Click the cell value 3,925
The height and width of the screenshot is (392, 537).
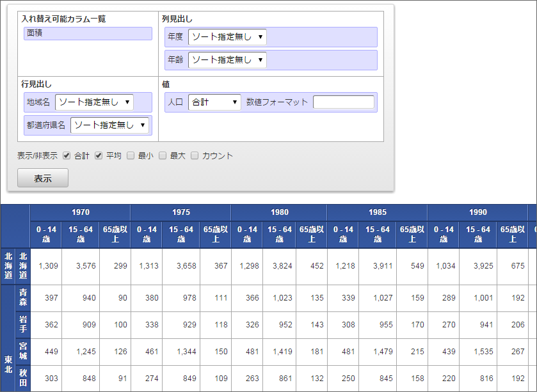[483, 266]
